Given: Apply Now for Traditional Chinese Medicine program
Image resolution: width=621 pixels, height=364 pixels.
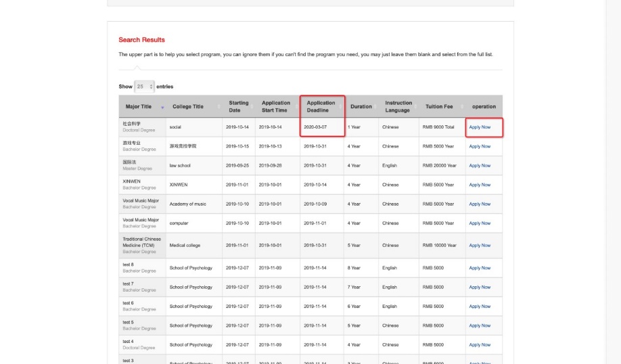Looking at the screenshot, I should tap(480, 246).
